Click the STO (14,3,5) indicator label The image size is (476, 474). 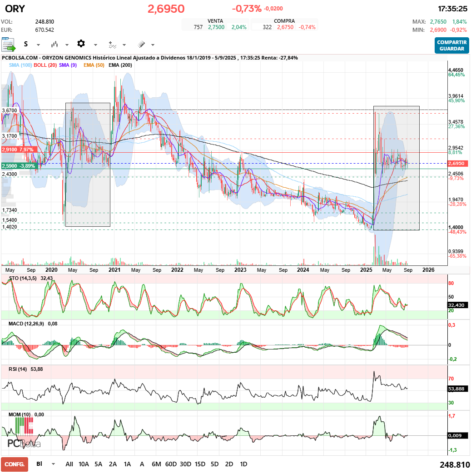tap(23, 278)
